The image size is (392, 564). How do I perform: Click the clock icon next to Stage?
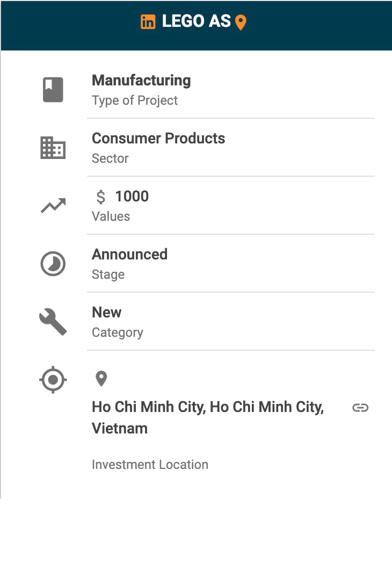click(x=53, y=264)
